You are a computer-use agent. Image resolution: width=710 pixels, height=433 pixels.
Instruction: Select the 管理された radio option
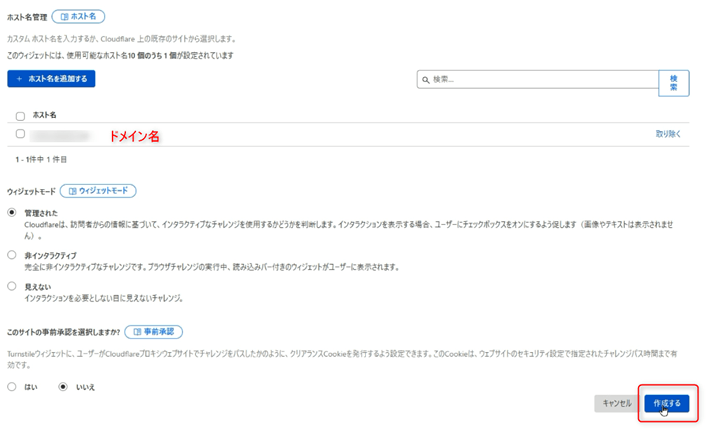click(12, 212)
